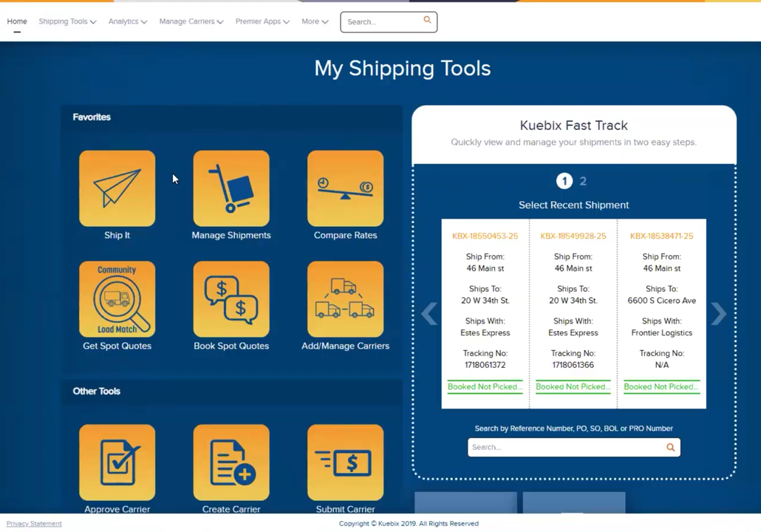
Task: Open shipment KBX-18549928-25
Action: (573, 236)
